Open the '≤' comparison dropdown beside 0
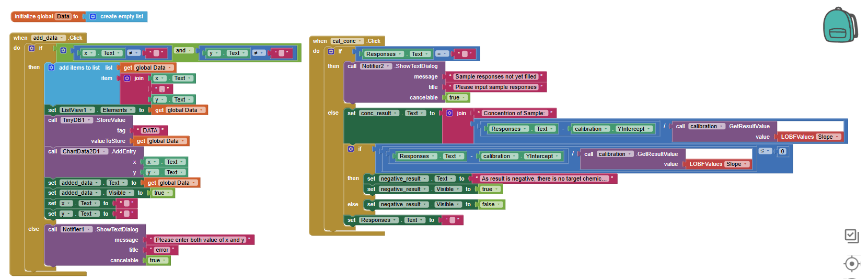 [x=765, y=151]
